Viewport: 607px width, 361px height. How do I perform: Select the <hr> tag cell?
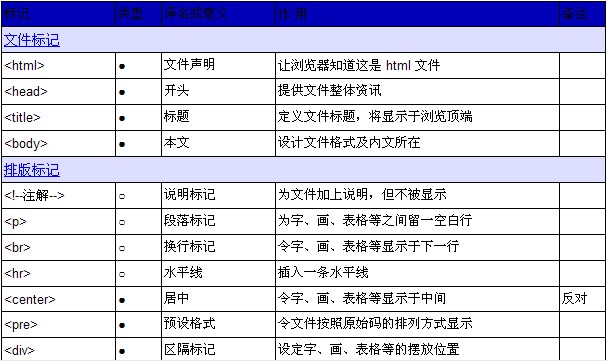pyautogui.click(x=58, y=273)
